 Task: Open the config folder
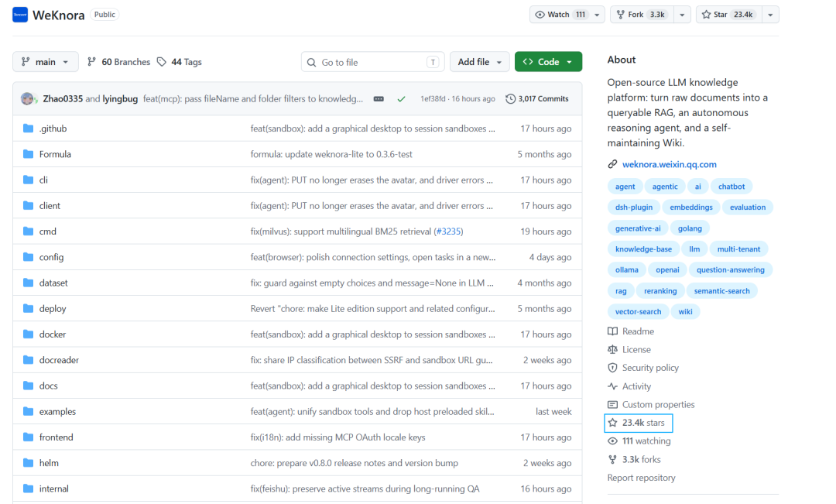coord(51,257)
